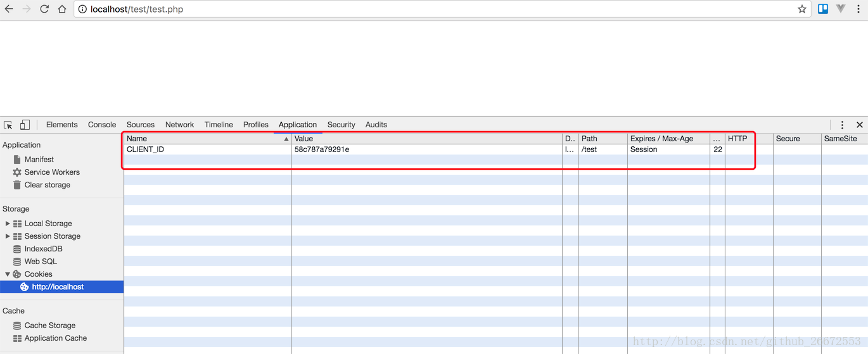Bookmark page with the star icon

(802, 9)
